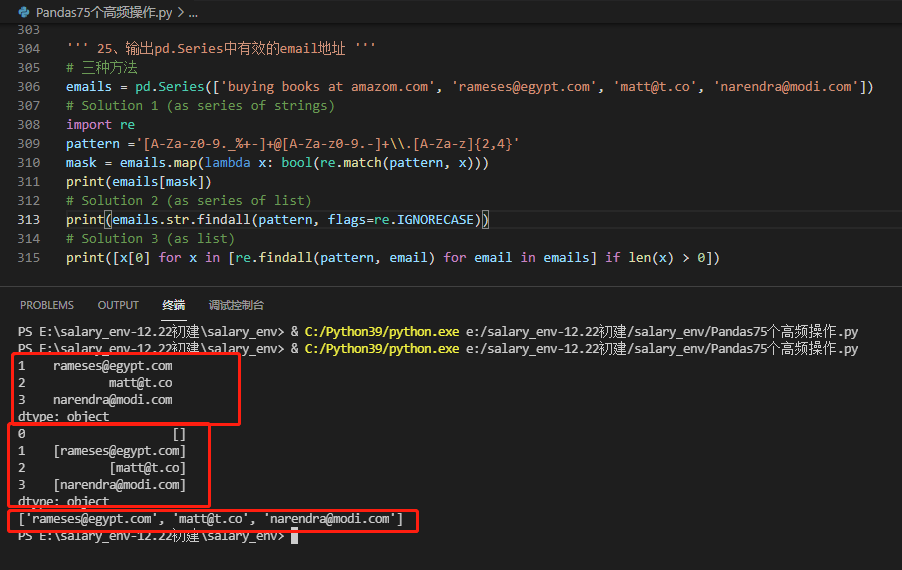Click terminal output '[rameses@egypt.com]'
The height and width of the screenshot is (570, 902).
[120, 450]
